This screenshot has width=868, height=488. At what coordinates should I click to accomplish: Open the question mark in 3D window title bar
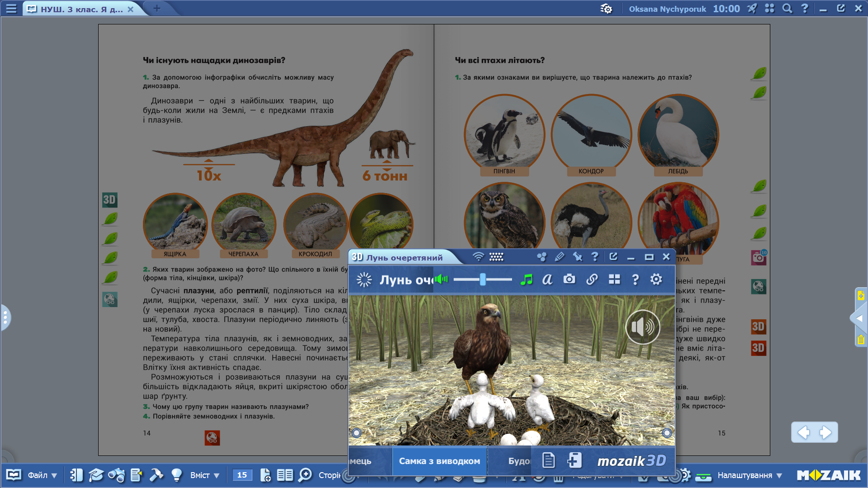(x=595, y=257)
